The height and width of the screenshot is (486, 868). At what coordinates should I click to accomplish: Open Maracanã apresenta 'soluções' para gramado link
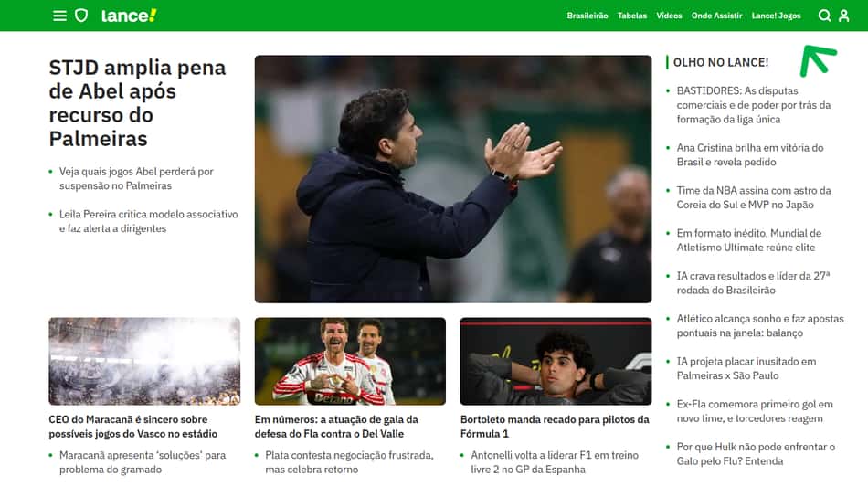point(143,462)
